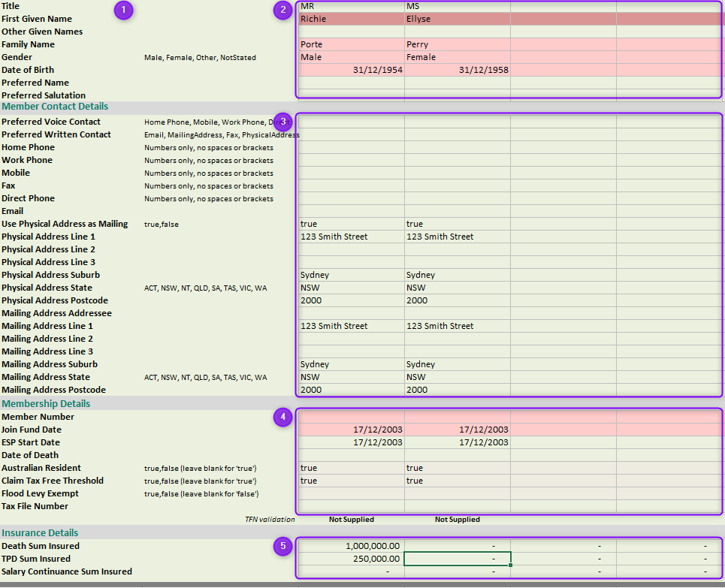
Task: Click the Membership Details section header
Action: (46, 403)
